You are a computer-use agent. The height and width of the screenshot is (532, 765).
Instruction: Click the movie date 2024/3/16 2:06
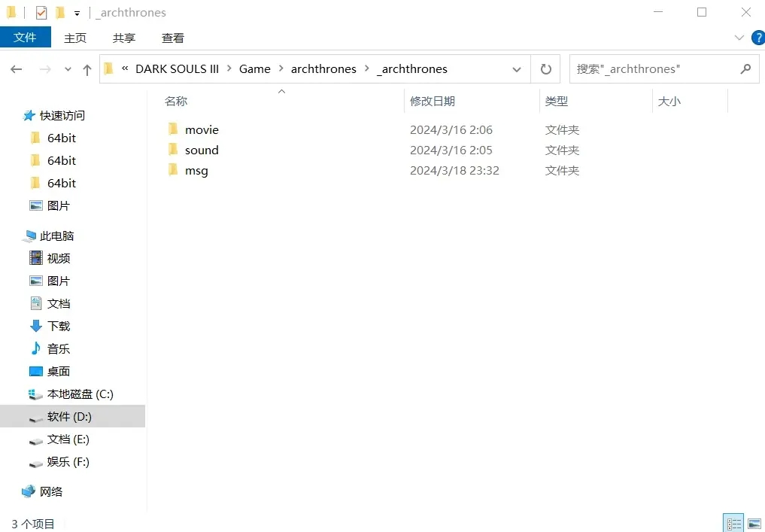click(x=451, y=130)
